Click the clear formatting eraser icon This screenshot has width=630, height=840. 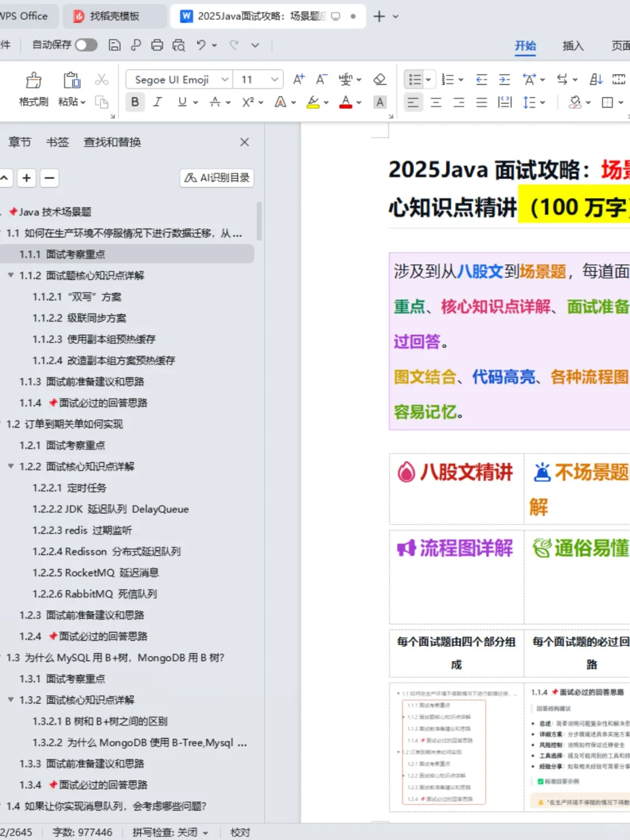click(x=380, y=79)
